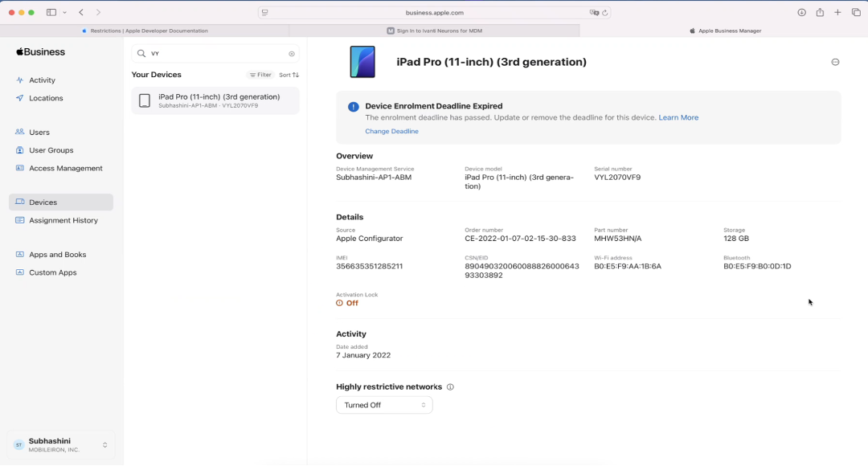868x466 pixels.
Task: Expand the Subhashini account switcher
Action: click(104, 445)
